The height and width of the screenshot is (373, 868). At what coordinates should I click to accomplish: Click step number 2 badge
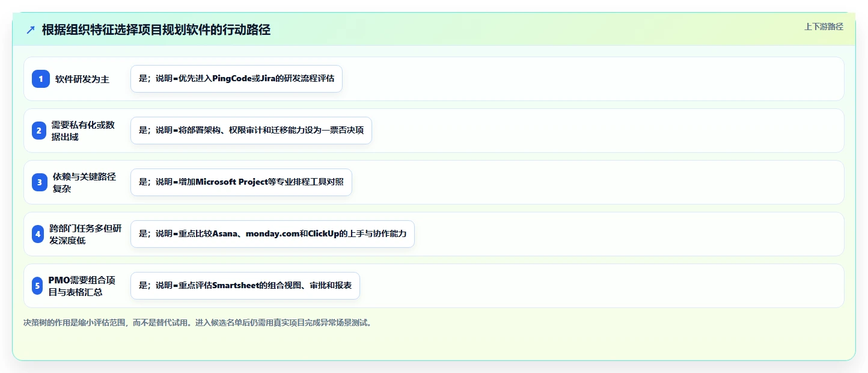click(x=38, y=131)
